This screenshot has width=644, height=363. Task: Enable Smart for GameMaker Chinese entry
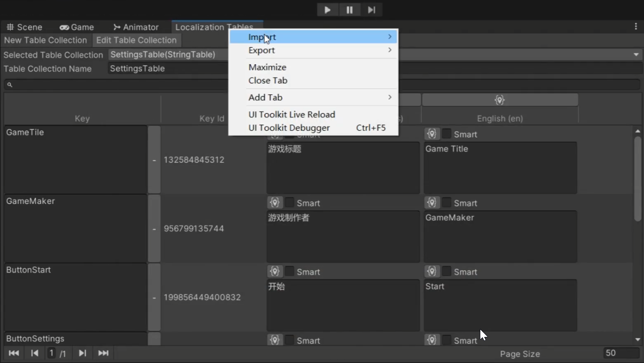[x=290, y=202]
